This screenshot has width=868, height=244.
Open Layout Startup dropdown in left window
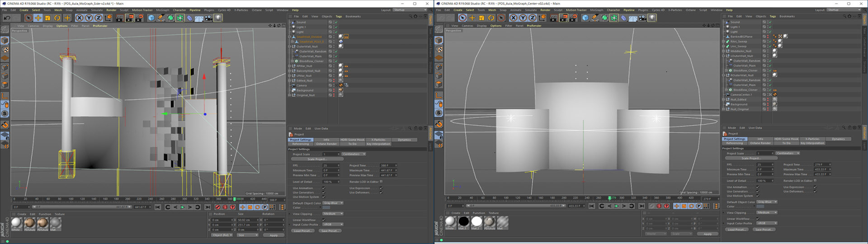click(x=409, y=10)
